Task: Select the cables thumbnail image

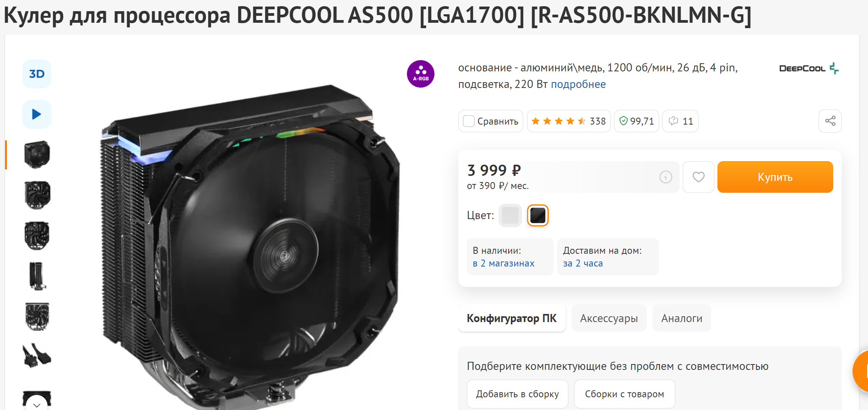Action: [37, 356]
